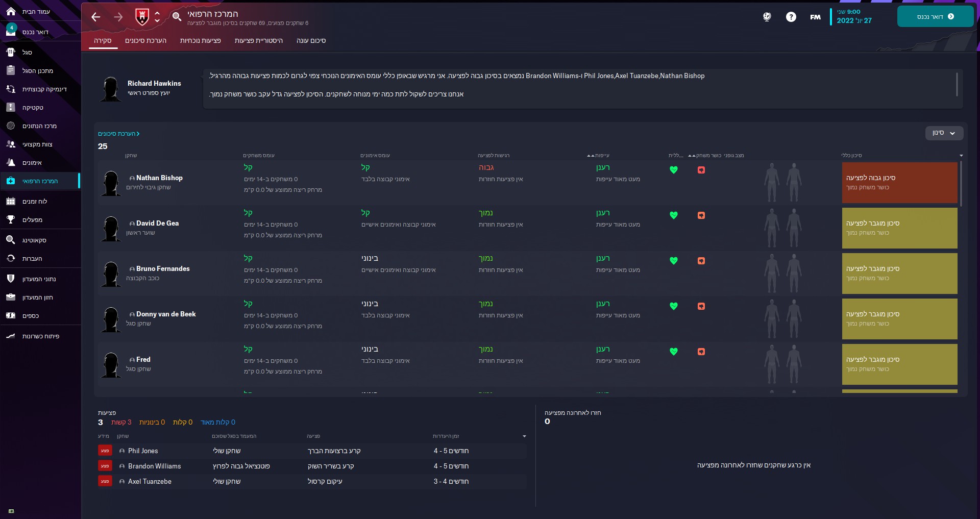The height and width of the screenshot is (519, 980).
Task: Open Schedule (לוח זמנים) calendar icon
Action: [x=11, y=201]
